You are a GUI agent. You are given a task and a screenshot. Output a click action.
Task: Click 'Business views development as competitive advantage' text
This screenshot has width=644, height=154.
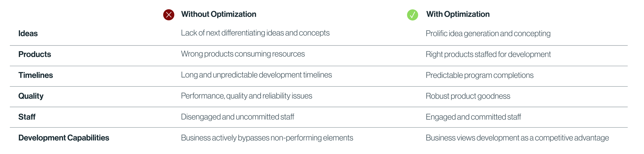[x=517, y=138]
